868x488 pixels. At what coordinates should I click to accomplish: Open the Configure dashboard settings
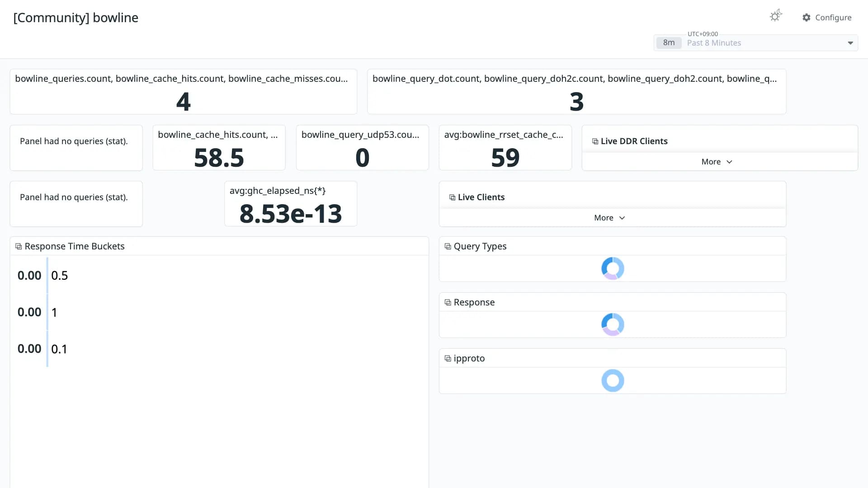click(x=827, y=18)
